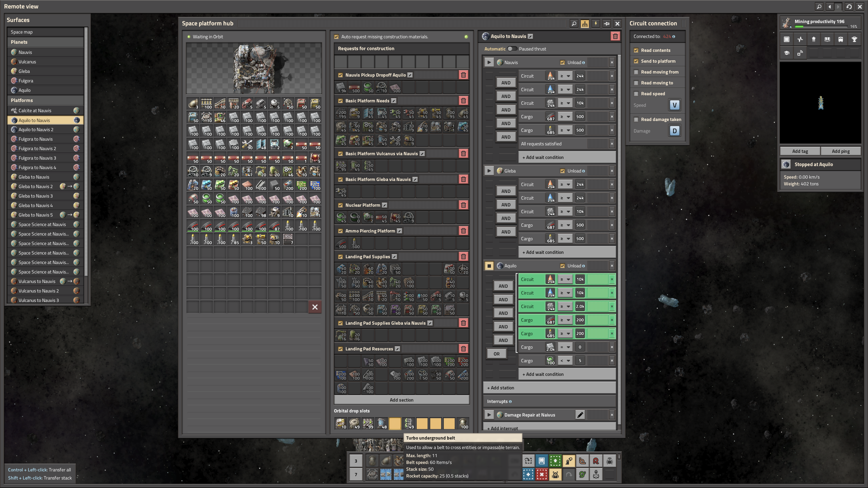Delete the Basic Platform Needs section
This screenshot has height=488, width=868.
463,101
